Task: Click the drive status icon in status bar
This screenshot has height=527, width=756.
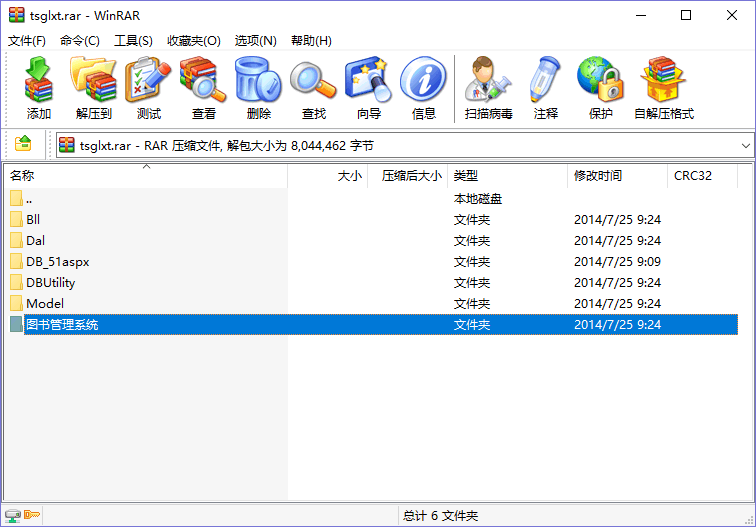Action: point(13,515)
